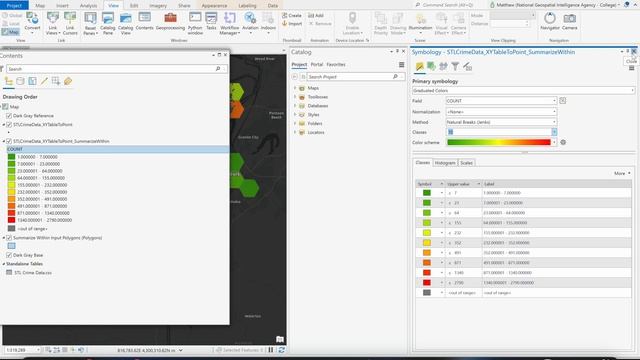
Task: Click the Illumination icon
Action: pyautogui.click(x=420, y=22)
